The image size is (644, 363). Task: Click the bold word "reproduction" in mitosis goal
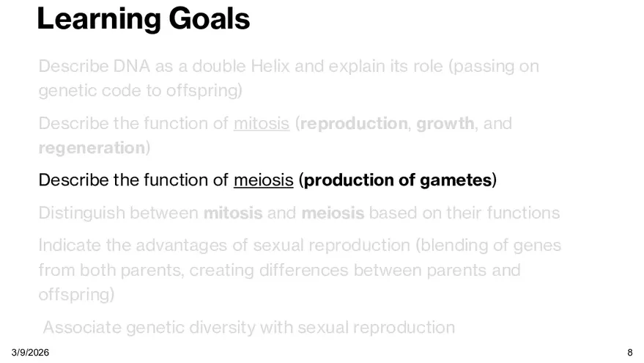pyautogui.click(x=353, y=123)
